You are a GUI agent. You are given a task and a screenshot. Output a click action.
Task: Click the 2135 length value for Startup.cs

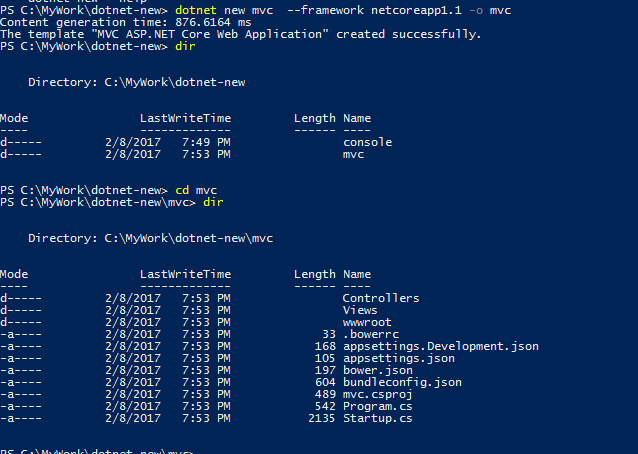[321, 418]
